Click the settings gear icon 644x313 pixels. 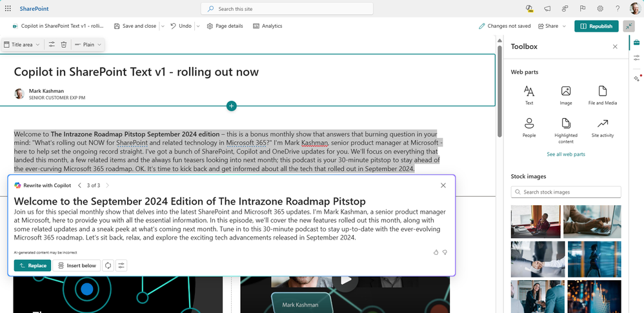[x=599, y=8]
